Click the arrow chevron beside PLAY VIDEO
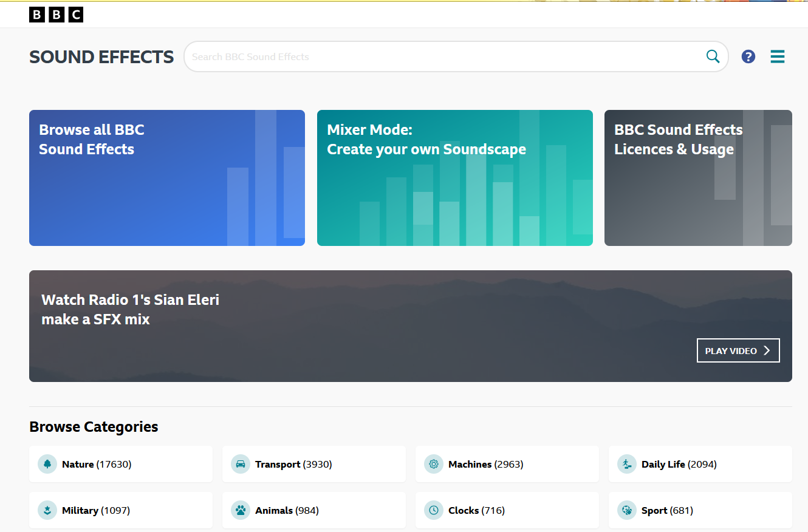 click(767, 350)
